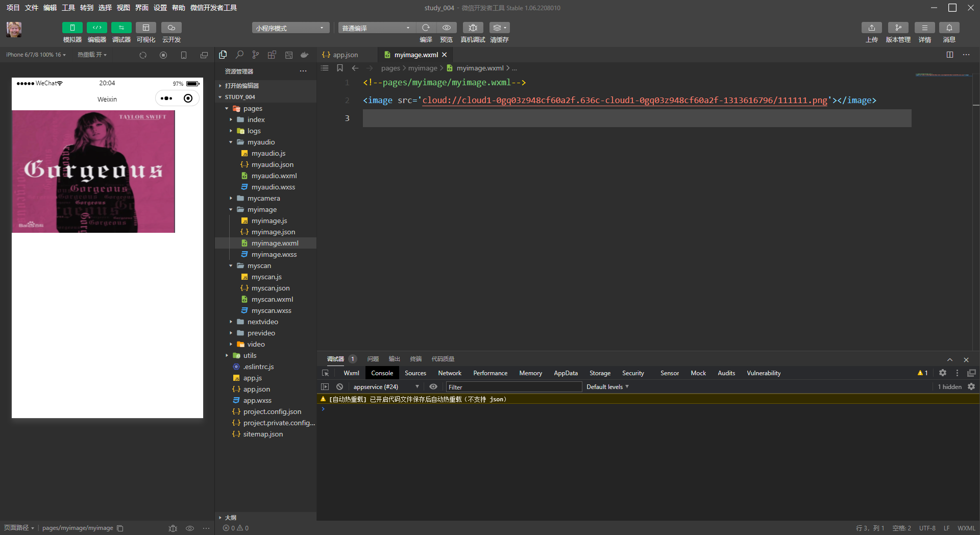Image resolution: width=980 pixels, height=535 pixels.
Task: Open version management (版本管理)
Action: point(898,28)
